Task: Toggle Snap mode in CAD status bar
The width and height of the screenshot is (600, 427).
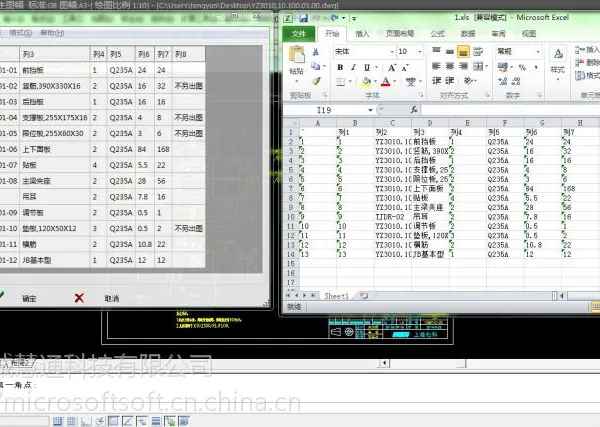Action: pyautogui.click(x=57, y=421)
